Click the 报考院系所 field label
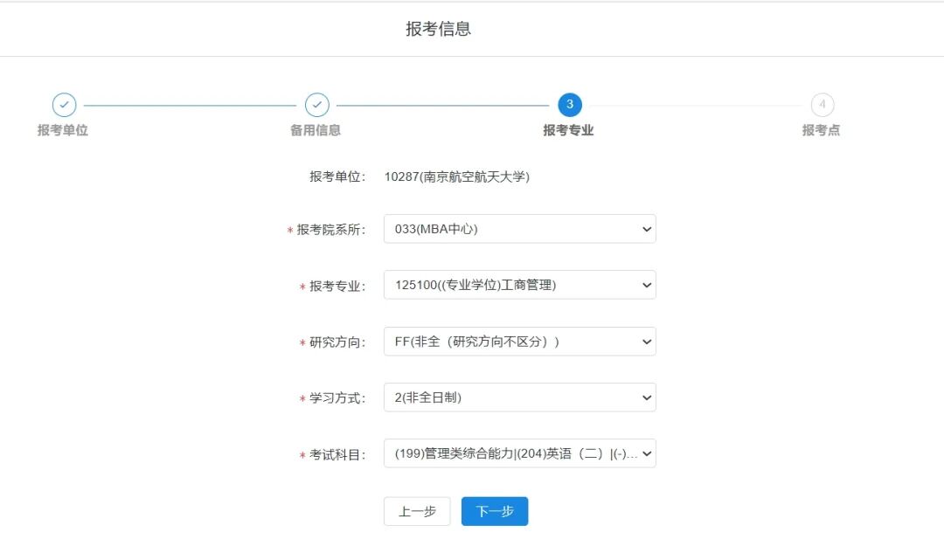The height and width of the screenshot is (560, 944). tap(331, 230)
